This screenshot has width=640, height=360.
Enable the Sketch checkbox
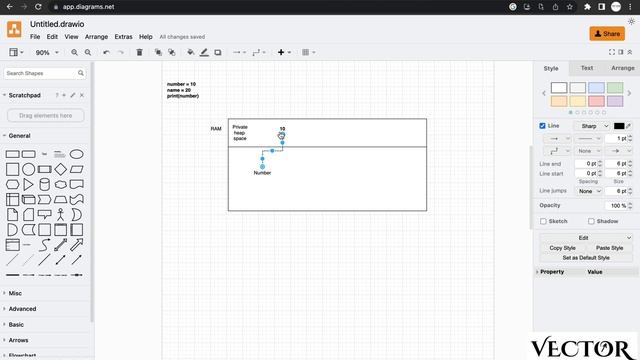pyautogui.click(x=543, y=221)
